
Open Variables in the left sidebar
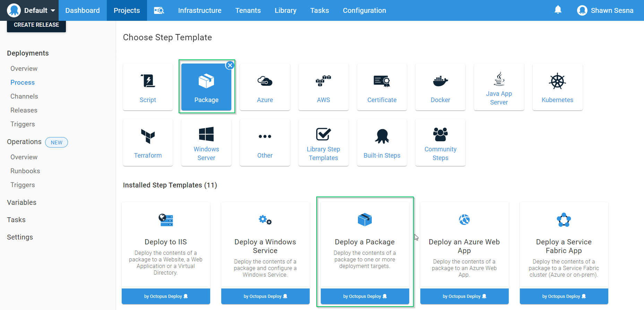(x=22, y=202)
